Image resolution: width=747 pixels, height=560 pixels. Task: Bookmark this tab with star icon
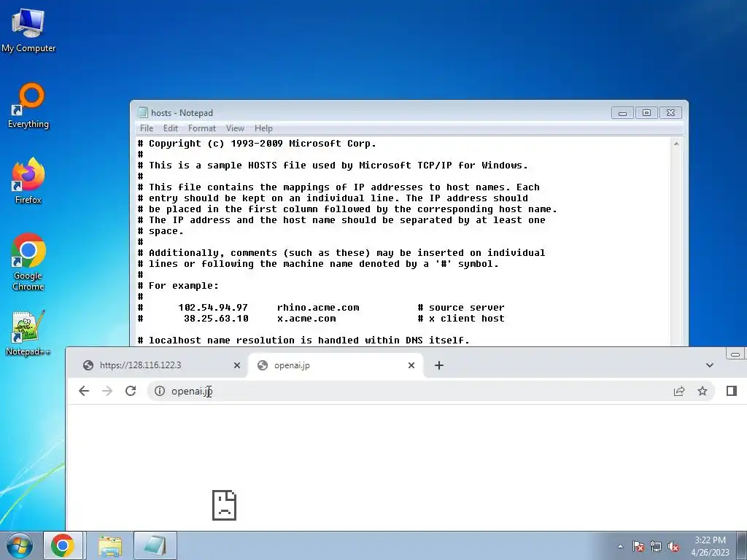(x=703, y=391)
